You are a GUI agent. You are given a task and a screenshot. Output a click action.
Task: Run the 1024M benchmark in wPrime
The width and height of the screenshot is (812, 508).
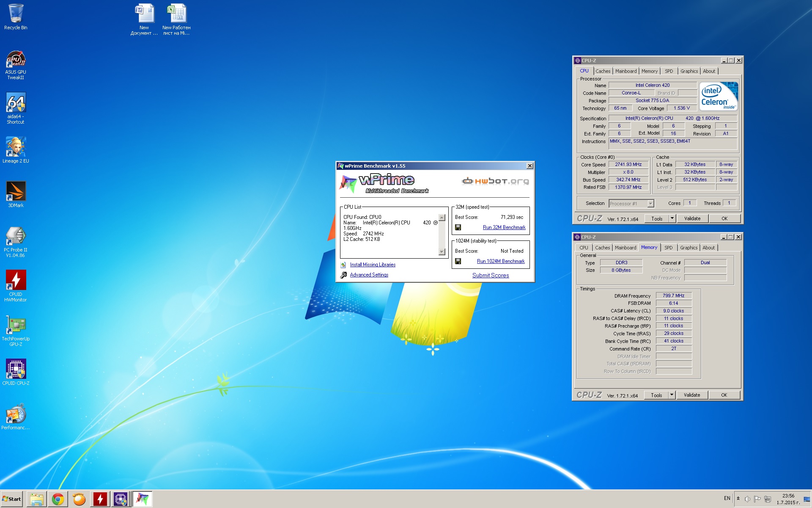501,261
